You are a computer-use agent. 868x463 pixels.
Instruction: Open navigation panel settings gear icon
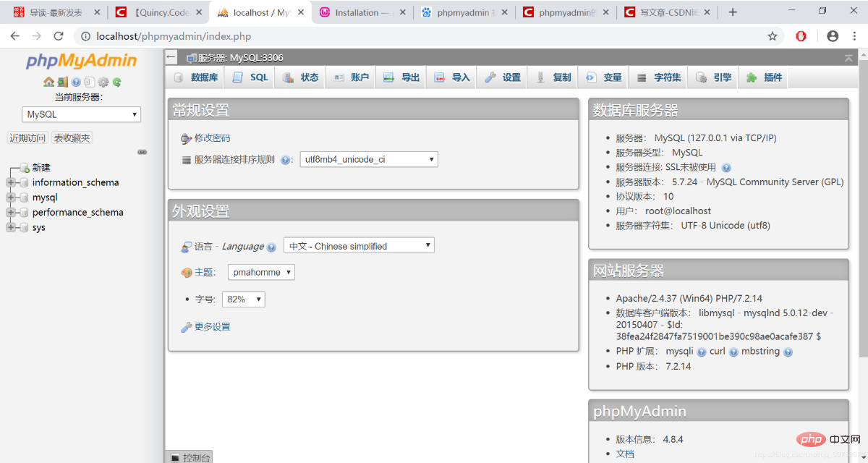[103, 82]
